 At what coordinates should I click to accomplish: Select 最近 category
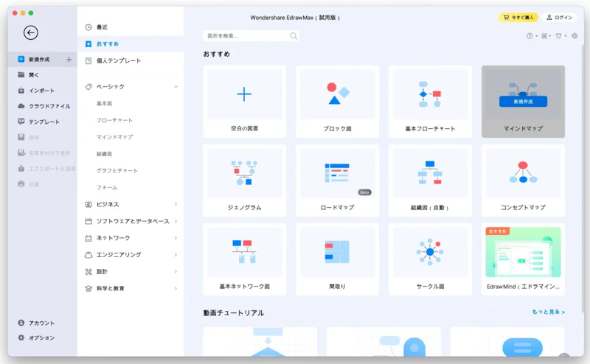(131, 27)
